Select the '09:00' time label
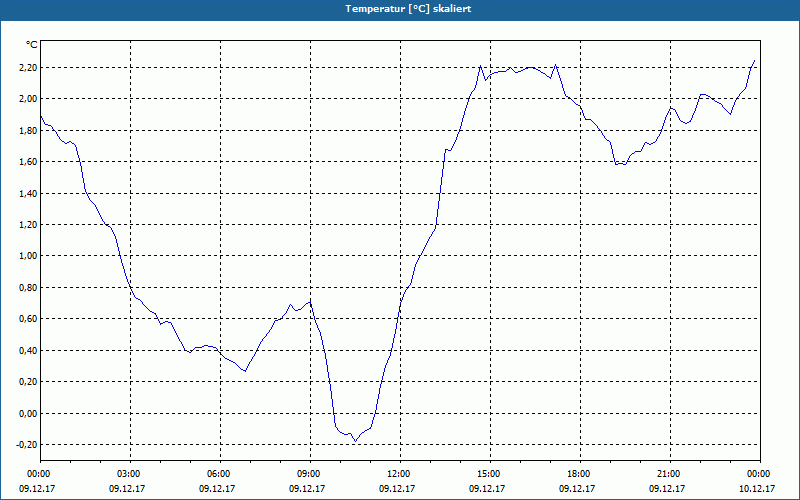The width and height of the screenshot is (800, 500). [x=310, y=474]
